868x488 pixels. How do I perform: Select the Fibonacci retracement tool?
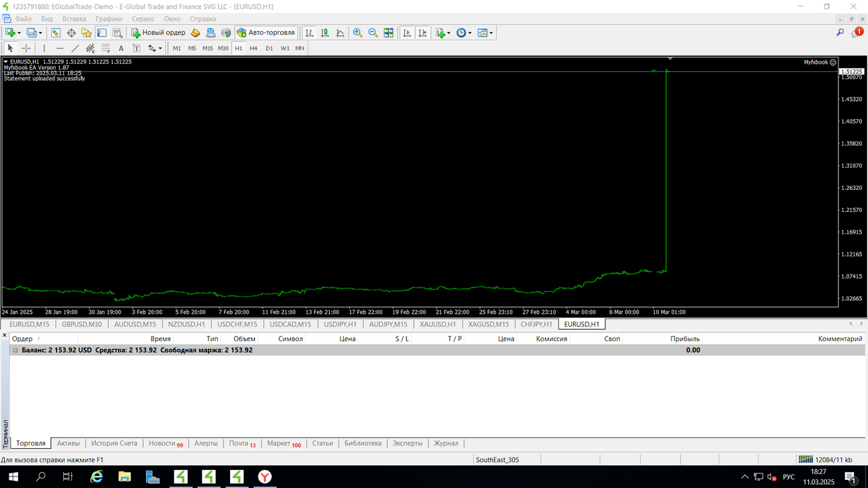point(106,48)
